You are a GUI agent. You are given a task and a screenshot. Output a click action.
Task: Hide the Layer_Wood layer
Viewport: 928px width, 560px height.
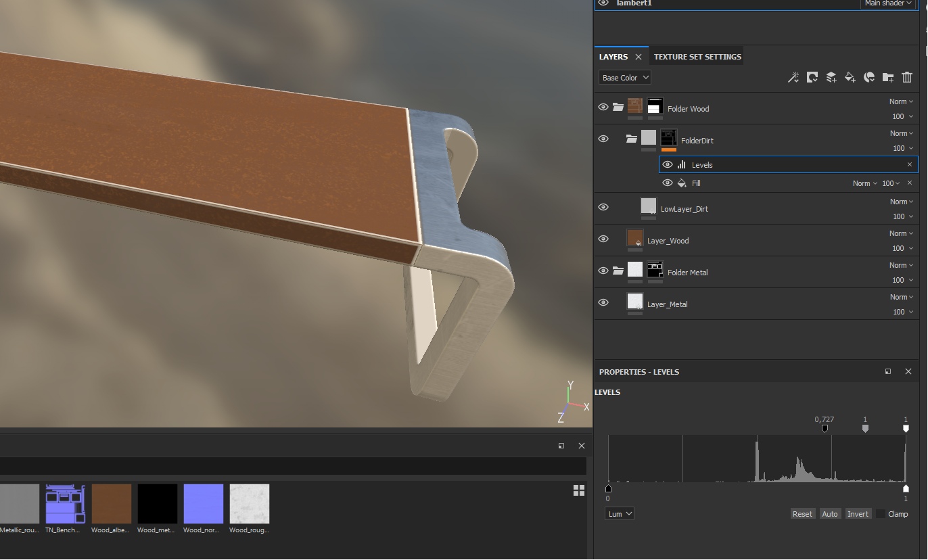click(603, 239)
